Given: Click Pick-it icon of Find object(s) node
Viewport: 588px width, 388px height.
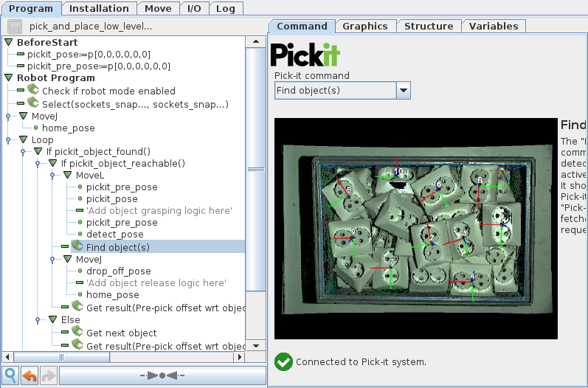Looking at the screenshot, I should coord(77,246).
